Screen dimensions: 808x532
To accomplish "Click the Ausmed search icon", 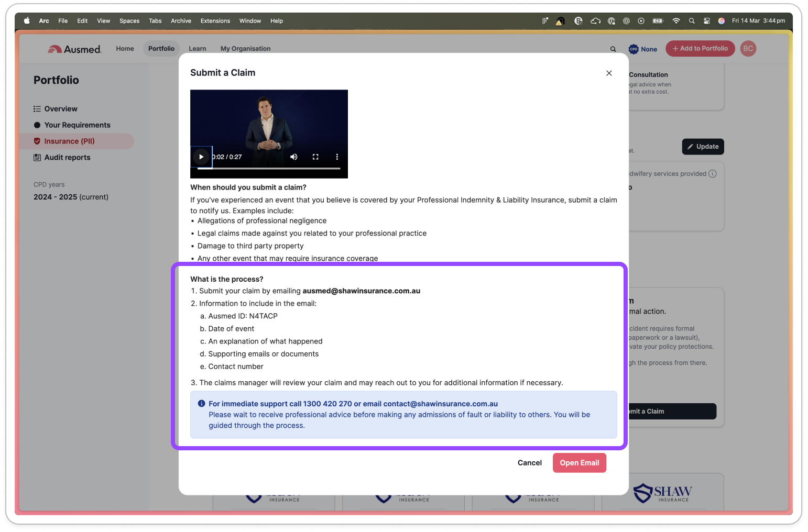I will [x=613, y=49].
